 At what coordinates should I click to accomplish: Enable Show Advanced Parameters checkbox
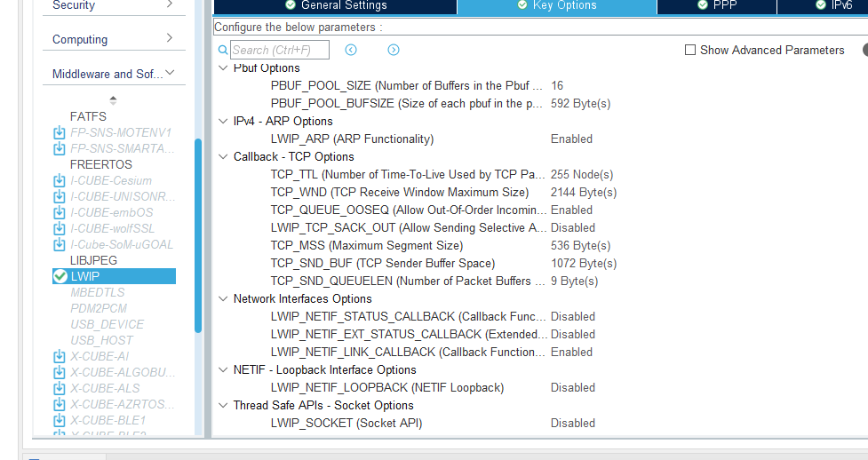690,50
